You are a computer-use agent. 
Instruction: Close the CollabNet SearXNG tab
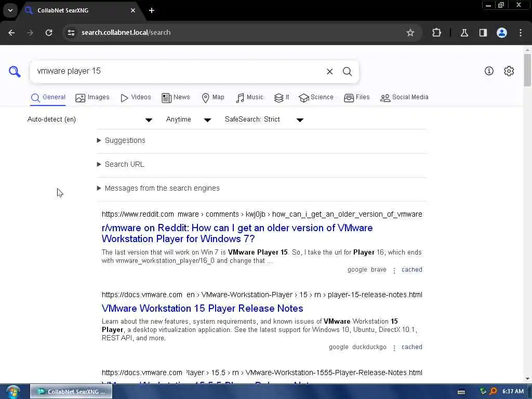click(x=133, y=10)
